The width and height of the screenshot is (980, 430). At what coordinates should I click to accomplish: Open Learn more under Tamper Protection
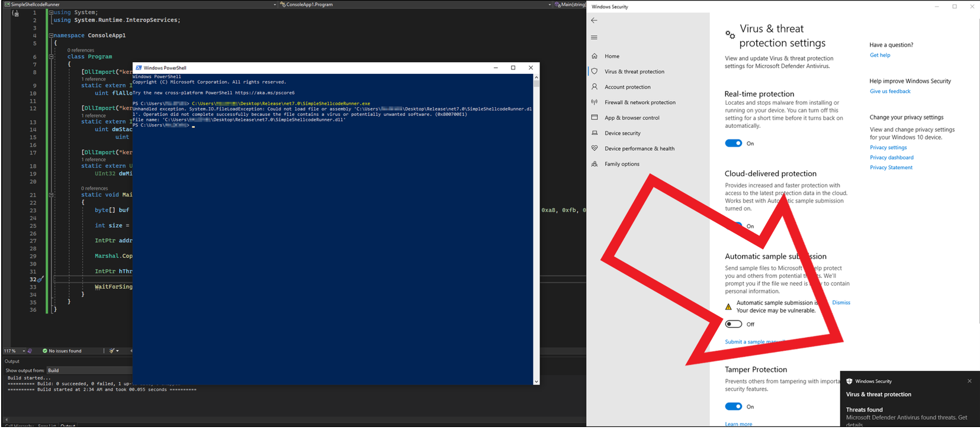pos(738,424)
